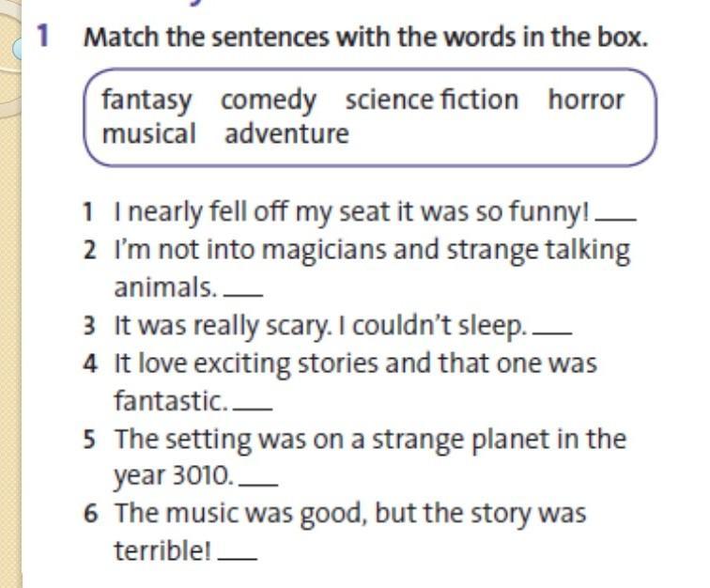Image resolution: width=710 pixels, height=588 pixels.
Task: Click the blank after 'fantastic.'
Action: [253, 409]
